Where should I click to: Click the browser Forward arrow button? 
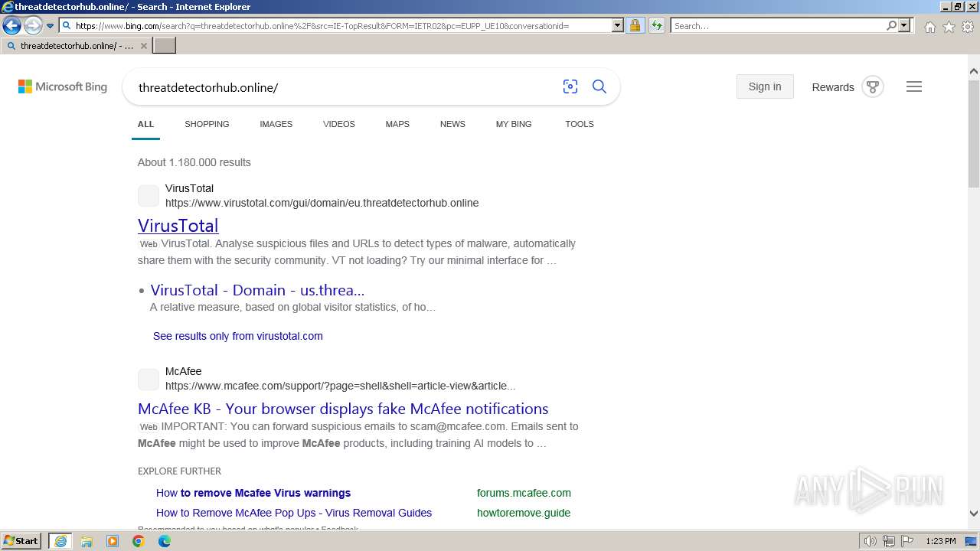(x=32, y=26)
